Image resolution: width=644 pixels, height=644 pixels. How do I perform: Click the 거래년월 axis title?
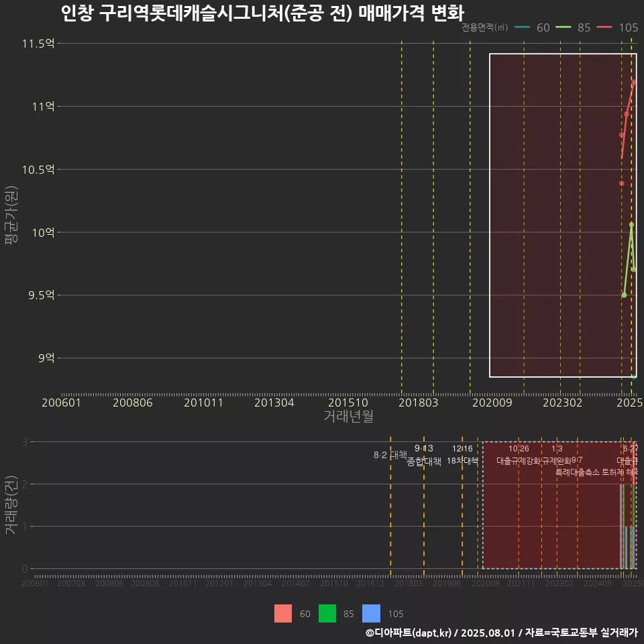349,416
